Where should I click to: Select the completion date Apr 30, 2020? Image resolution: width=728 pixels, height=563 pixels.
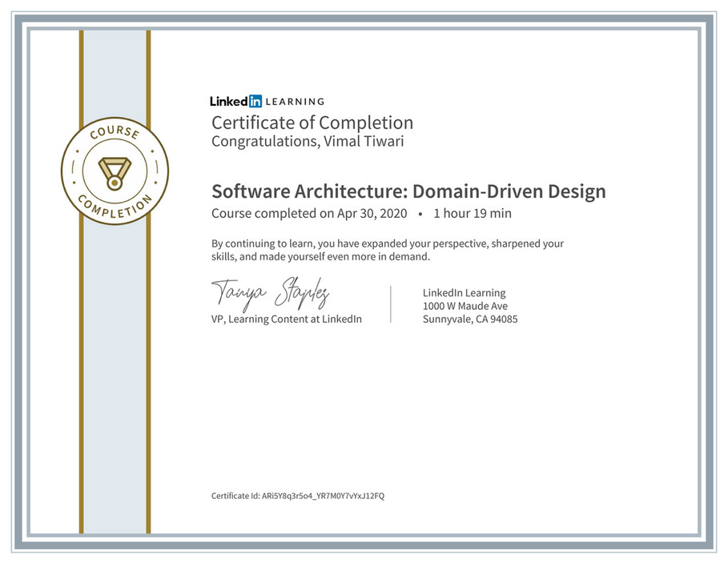point(371,214)
